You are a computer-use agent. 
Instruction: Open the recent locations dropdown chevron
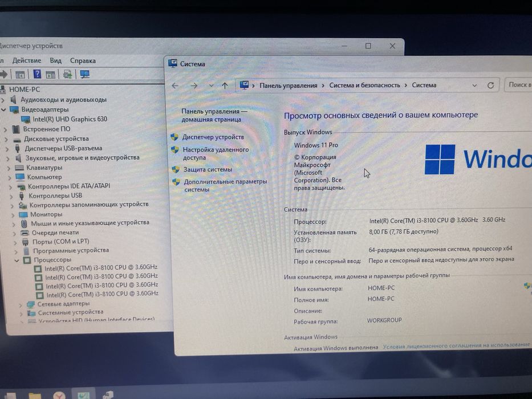click(x=211, y=86)
